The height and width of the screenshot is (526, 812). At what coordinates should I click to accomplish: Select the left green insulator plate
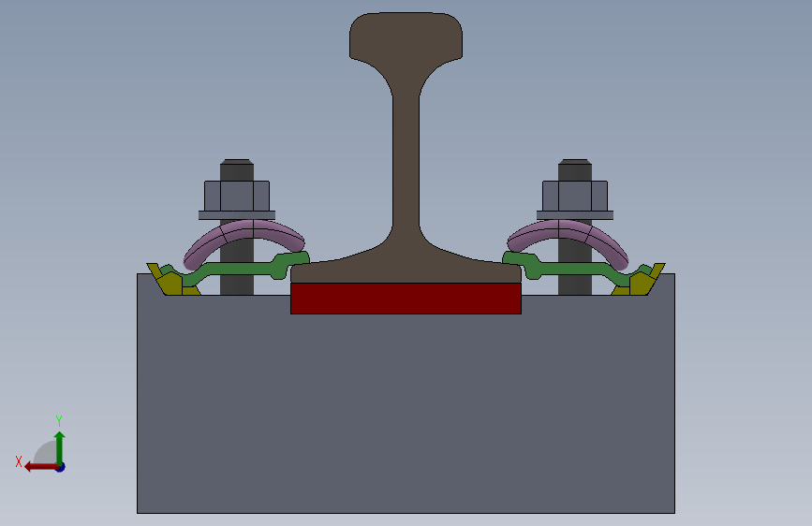click(x=238, y=269)
